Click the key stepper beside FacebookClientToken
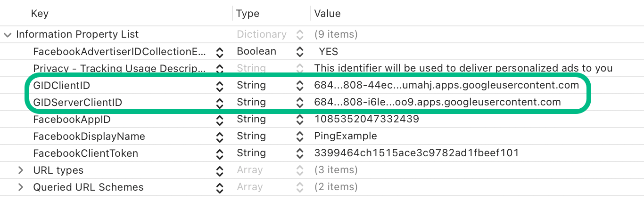 tap(219, 153)
